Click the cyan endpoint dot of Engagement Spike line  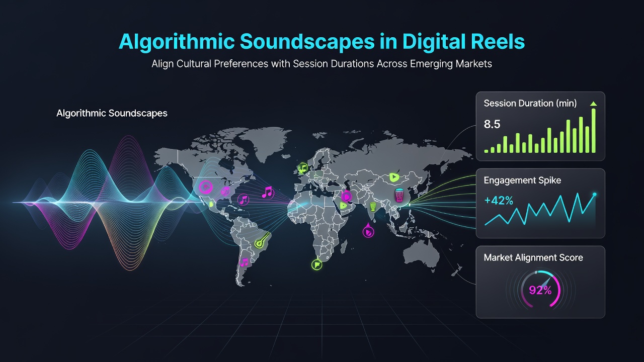[595, 194]
